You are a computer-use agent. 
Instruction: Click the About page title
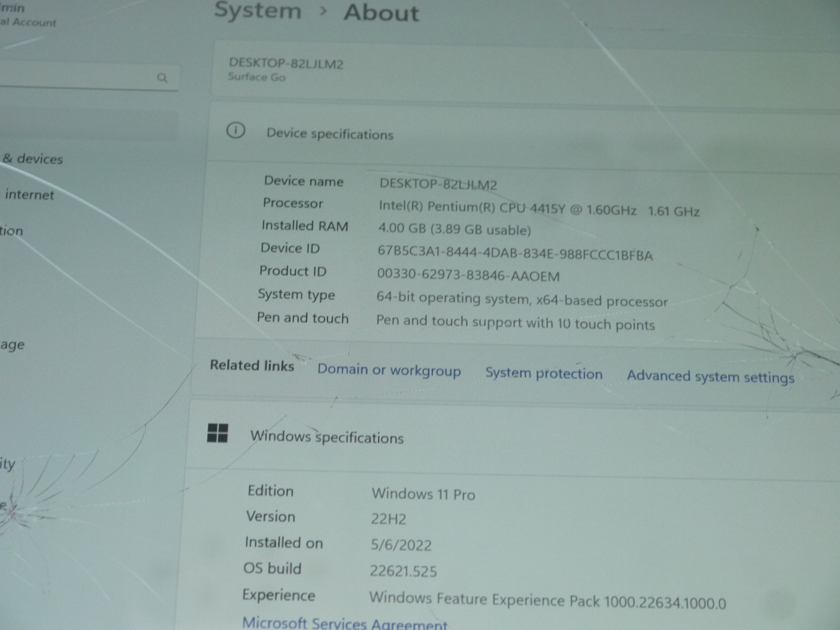point(382,12)
